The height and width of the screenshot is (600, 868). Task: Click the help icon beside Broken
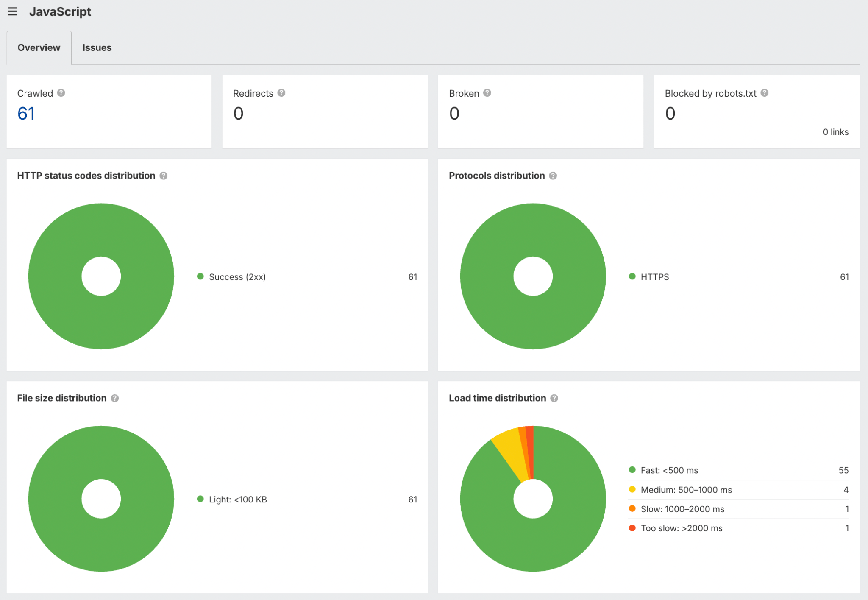pos(487,93)
